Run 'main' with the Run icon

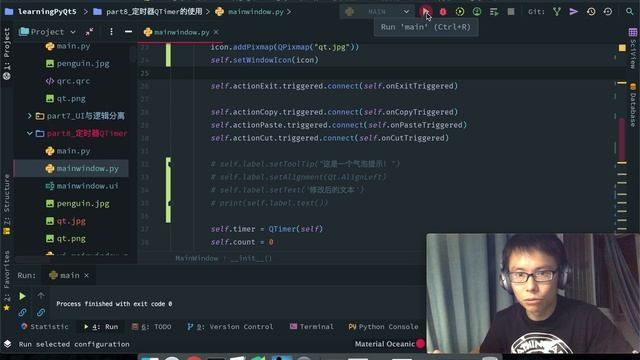(425, 11)
